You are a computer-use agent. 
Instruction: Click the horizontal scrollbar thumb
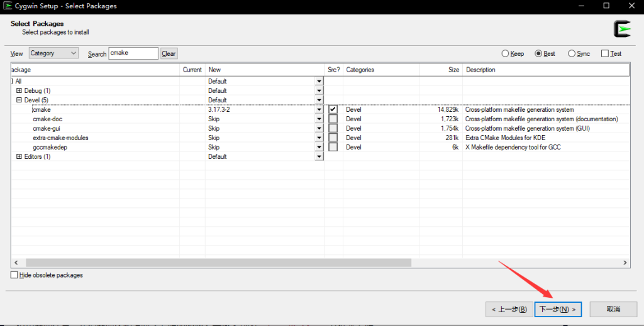click(218, 263)
